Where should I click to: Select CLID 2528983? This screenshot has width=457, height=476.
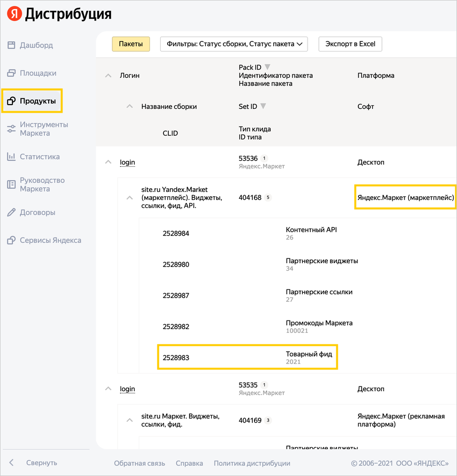coord(176,358)
